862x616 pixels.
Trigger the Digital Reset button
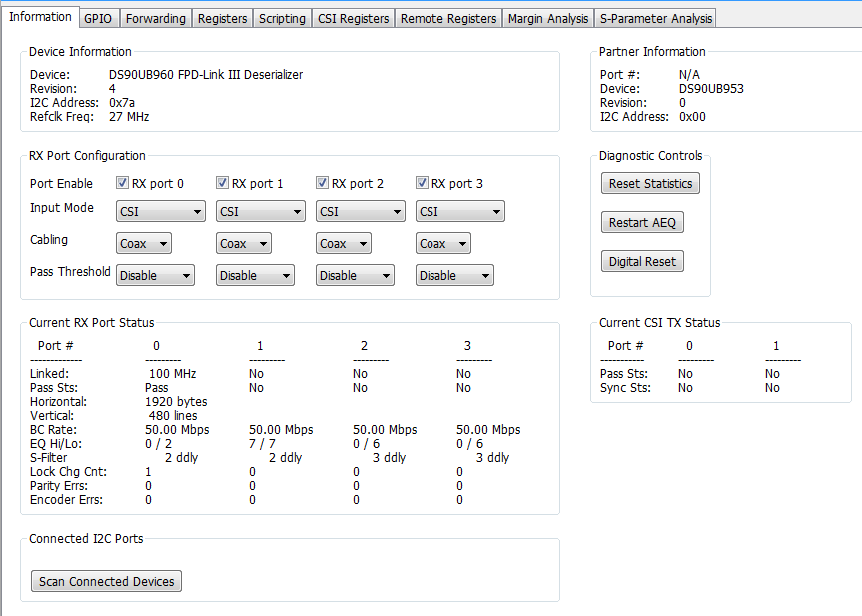(642, 261)
